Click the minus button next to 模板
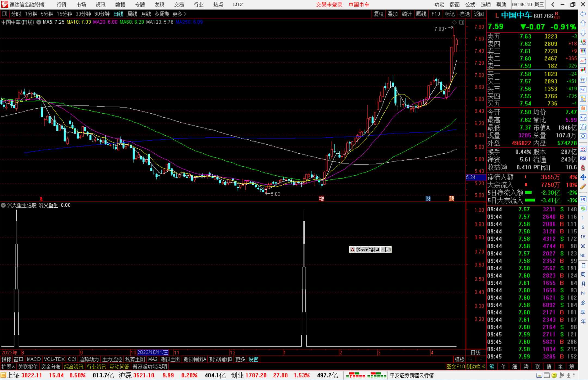Image resolution: width=588 pixels, height=380 pixels. coord(481,359)
